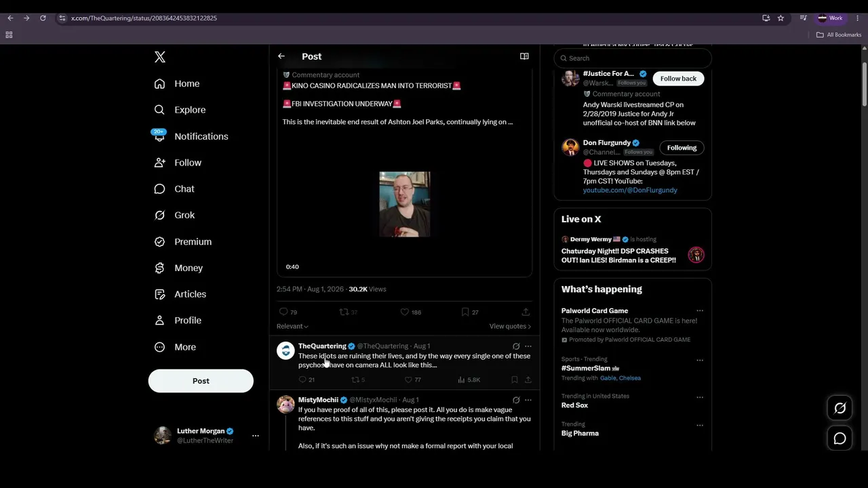Open more options on TheQuartering's reply
Screen dimensions: 868x488
pos(528,346)
